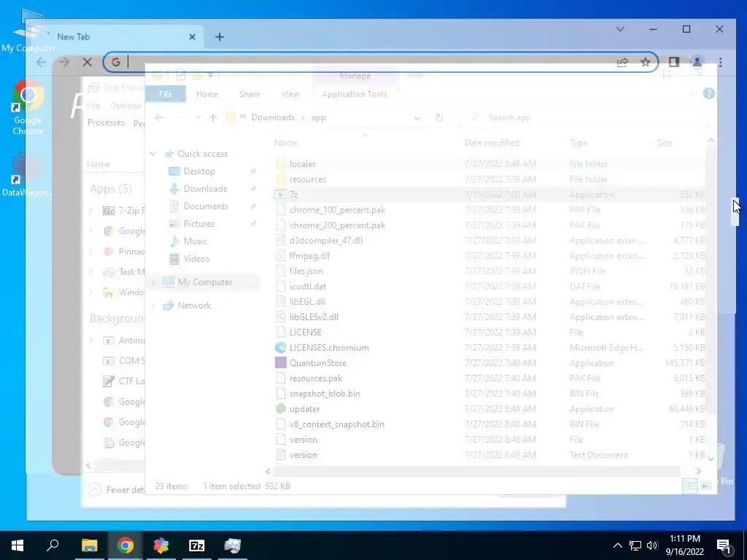Open Chrome three-dot menu
The image size is (747, 560).
point(720,62)
